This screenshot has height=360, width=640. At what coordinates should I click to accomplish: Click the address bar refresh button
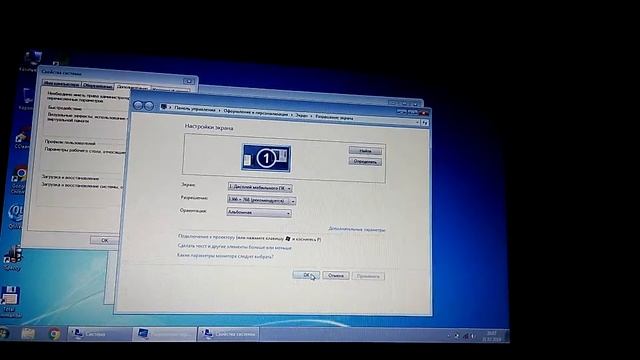click(x=425, y=122)
